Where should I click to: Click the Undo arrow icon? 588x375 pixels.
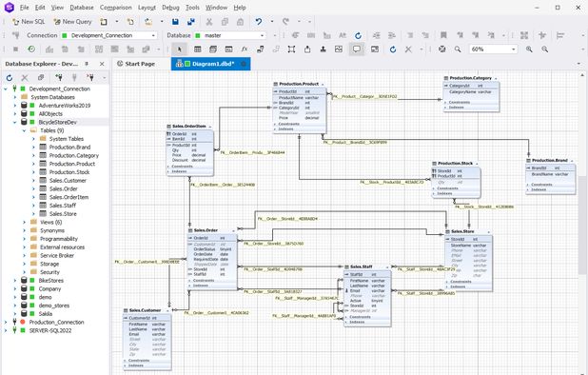259,22
